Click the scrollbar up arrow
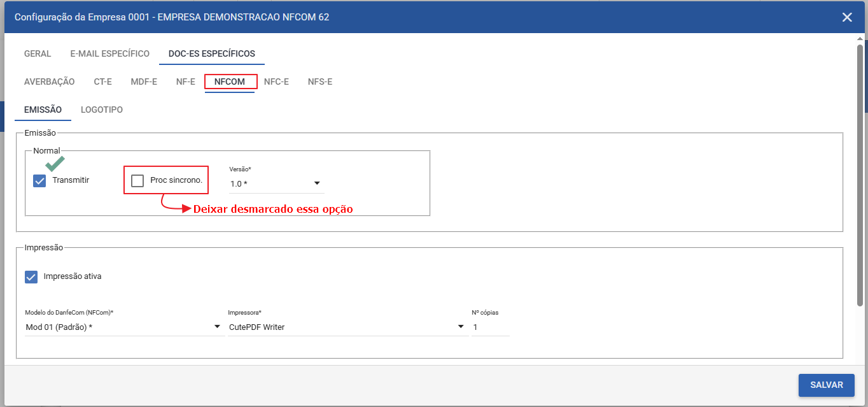 [860, 38]
